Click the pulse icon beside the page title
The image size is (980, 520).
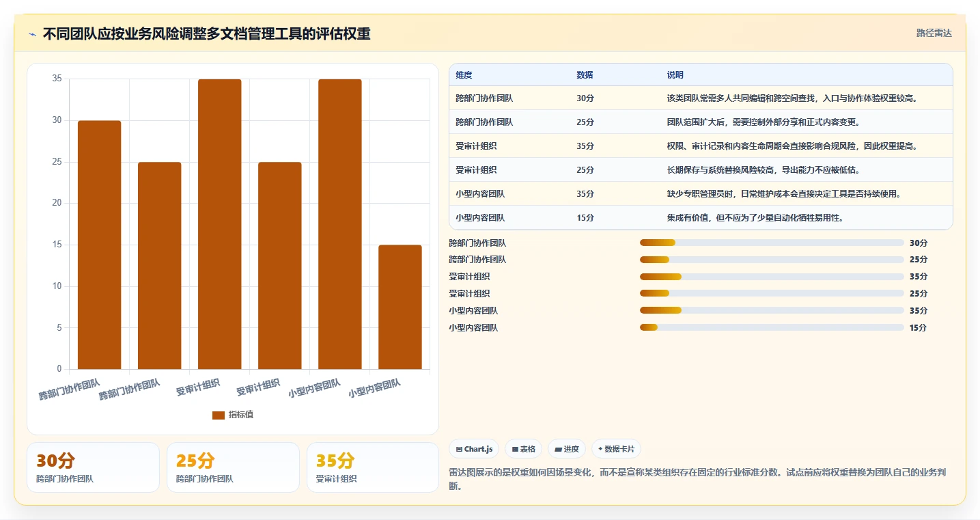tap(32, 34)
